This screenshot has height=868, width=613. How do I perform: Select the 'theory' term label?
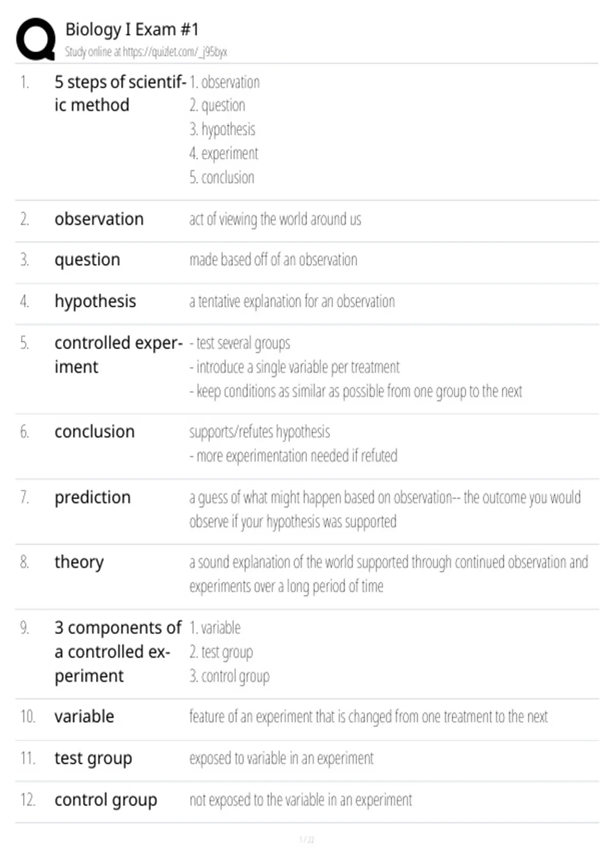point(79,562)
